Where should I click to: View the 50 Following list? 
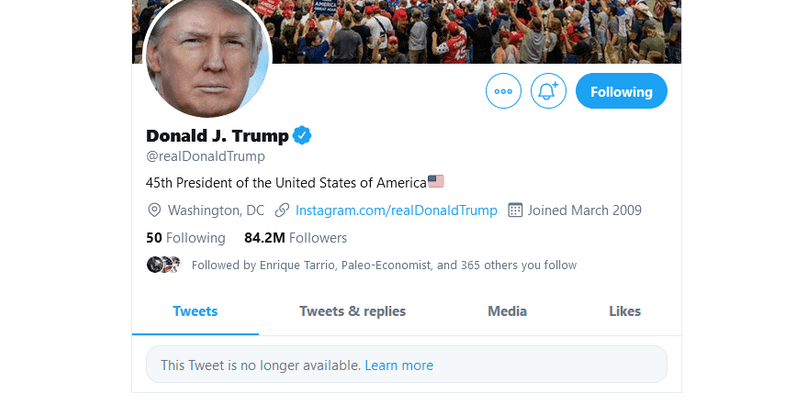point(185,238)
